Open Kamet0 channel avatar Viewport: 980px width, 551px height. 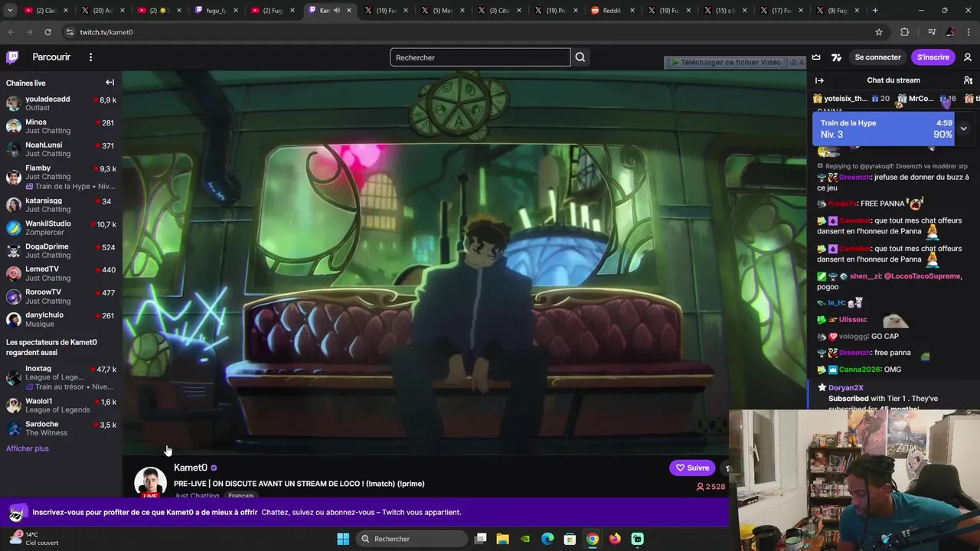[x=150, y=482]
